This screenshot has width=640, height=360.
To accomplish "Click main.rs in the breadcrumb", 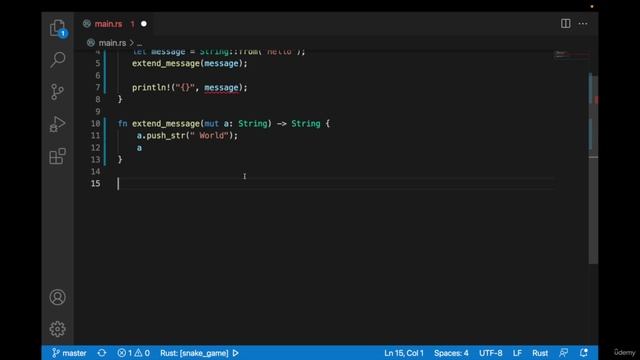I will pyautogui.click(x=112, y=43).
